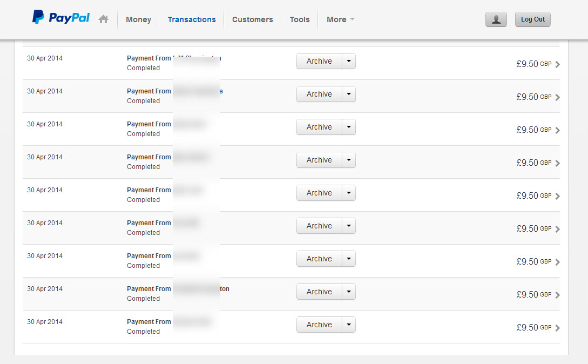This screenshot has height=364, width=588.
Task: Expand the More menu in the navigation bar
Action: tap(340, 19)
